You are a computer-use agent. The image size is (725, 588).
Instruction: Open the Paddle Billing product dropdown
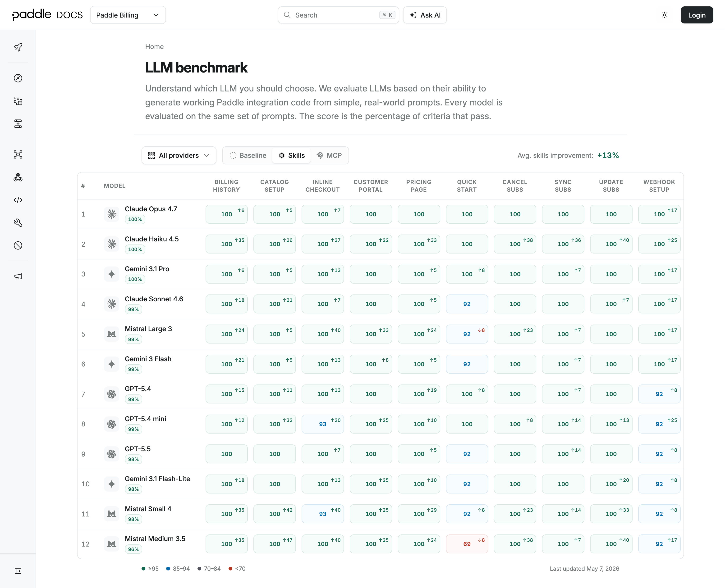pyautogui.click(x=128, y=15)
